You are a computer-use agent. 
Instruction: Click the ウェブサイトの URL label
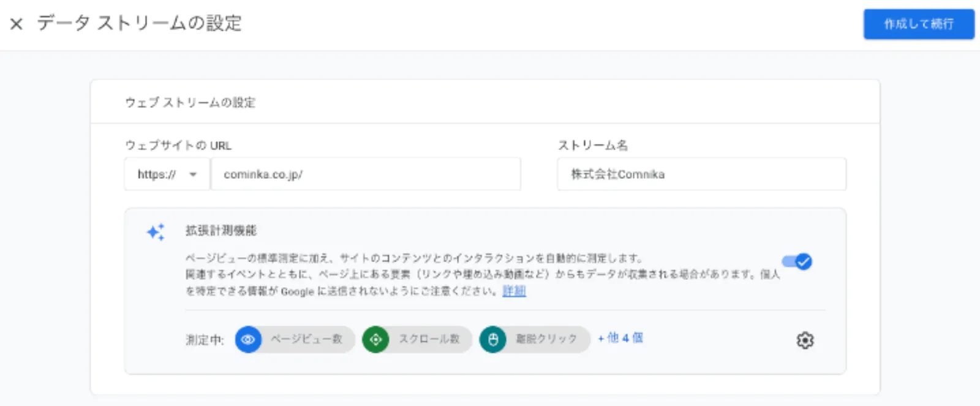tap(178, 146)
